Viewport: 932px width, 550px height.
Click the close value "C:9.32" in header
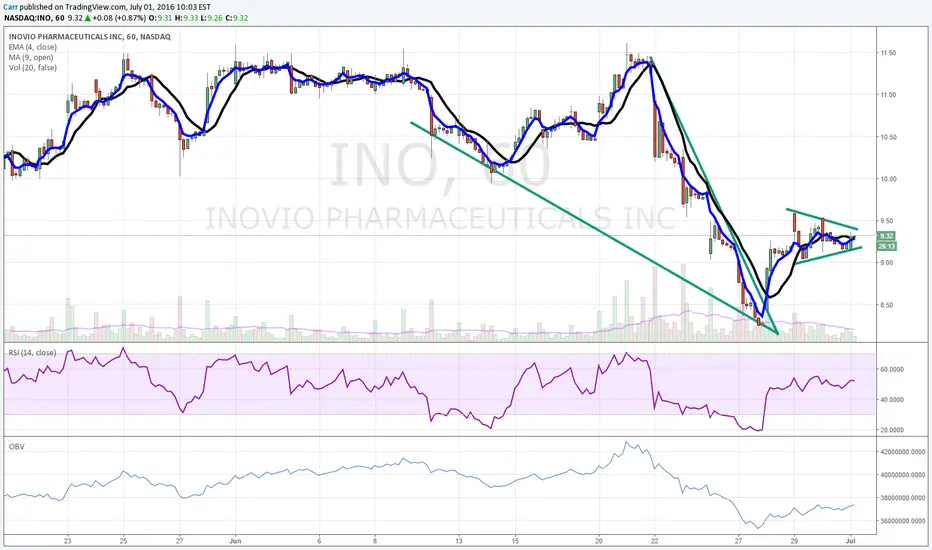pos(236,18)
